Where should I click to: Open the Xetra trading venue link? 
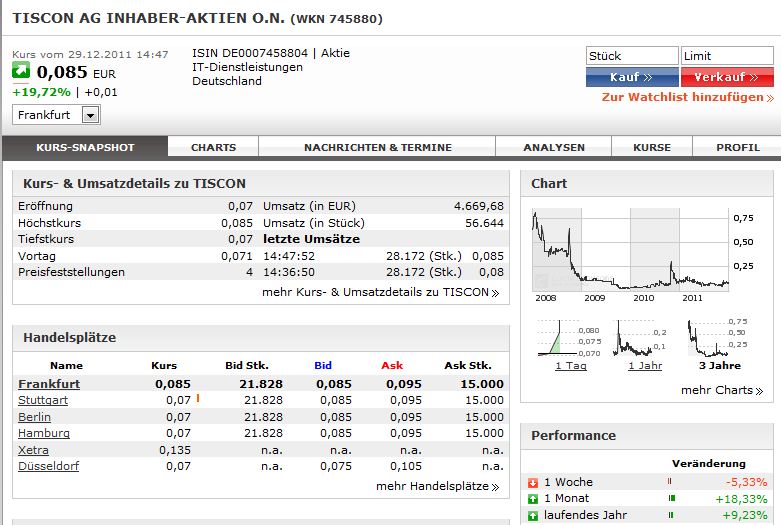point(33,450)
